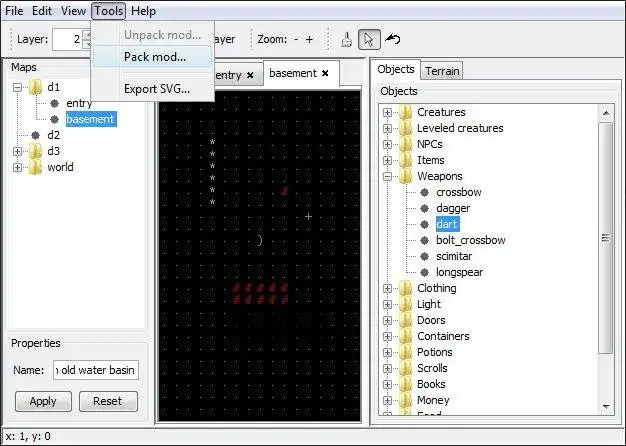
Task: Zoom out with the minus button
Action: click(296, 40)
